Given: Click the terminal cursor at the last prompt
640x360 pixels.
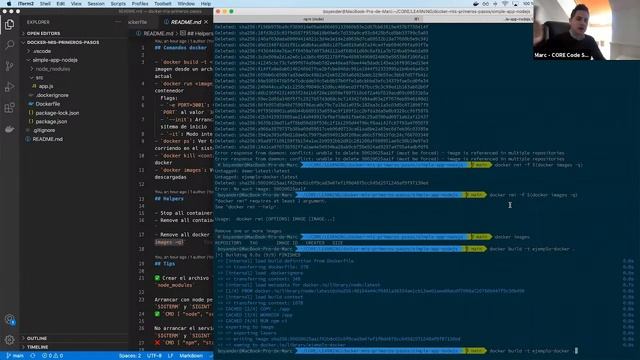Looking at the screenshot, I should point(576,351).
